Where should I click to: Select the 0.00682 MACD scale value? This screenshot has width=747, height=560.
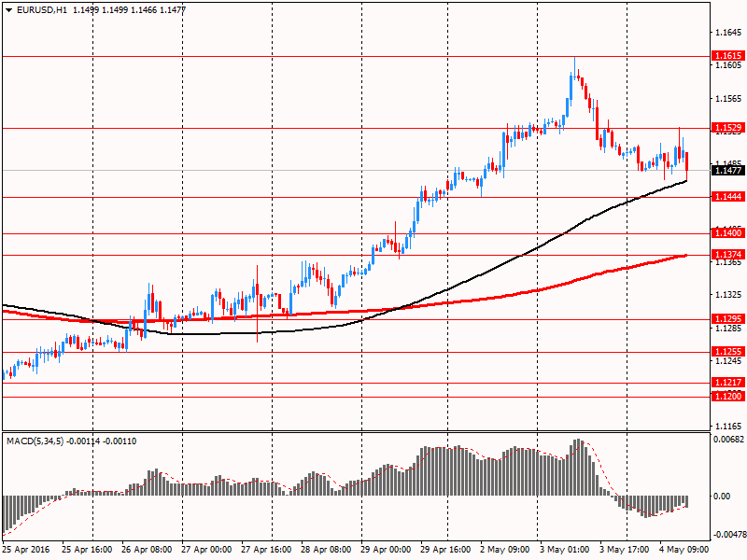pos(728,439)
